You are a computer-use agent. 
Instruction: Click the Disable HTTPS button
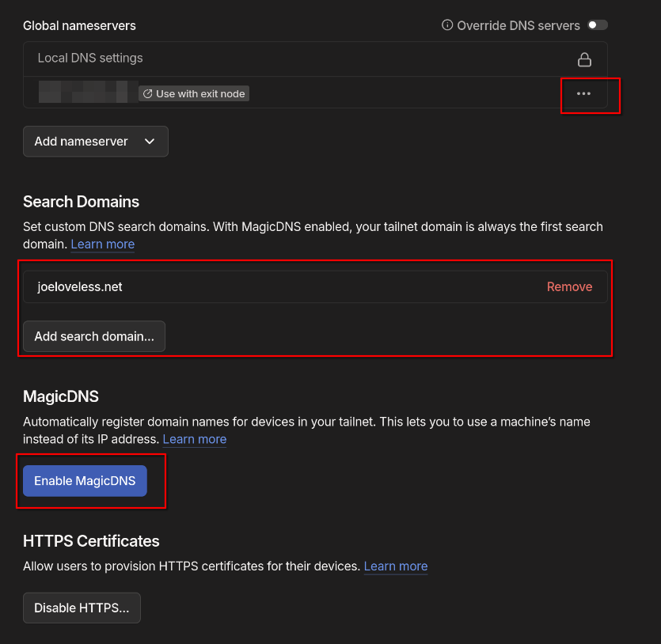(x=82, y=608)
